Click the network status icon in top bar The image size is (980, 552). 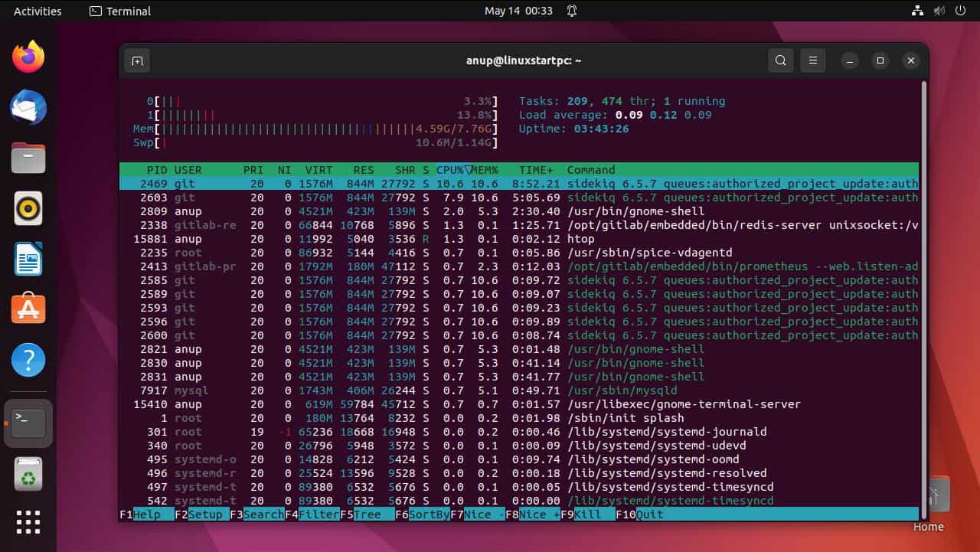pos(918,11)
